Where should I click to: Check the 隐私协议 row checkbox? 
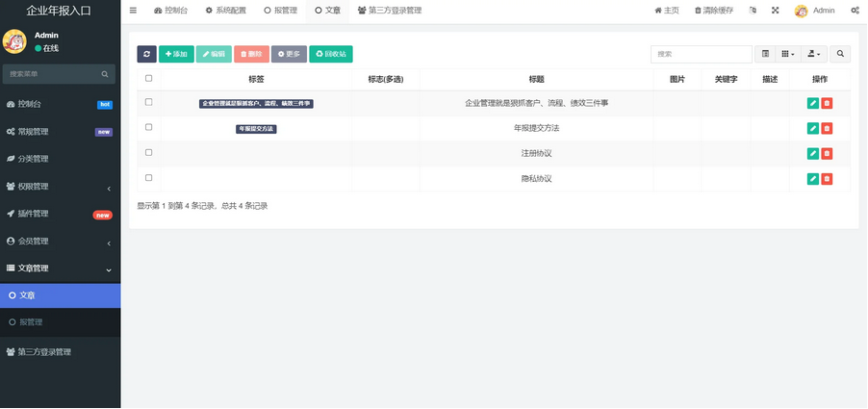point(148,178)
